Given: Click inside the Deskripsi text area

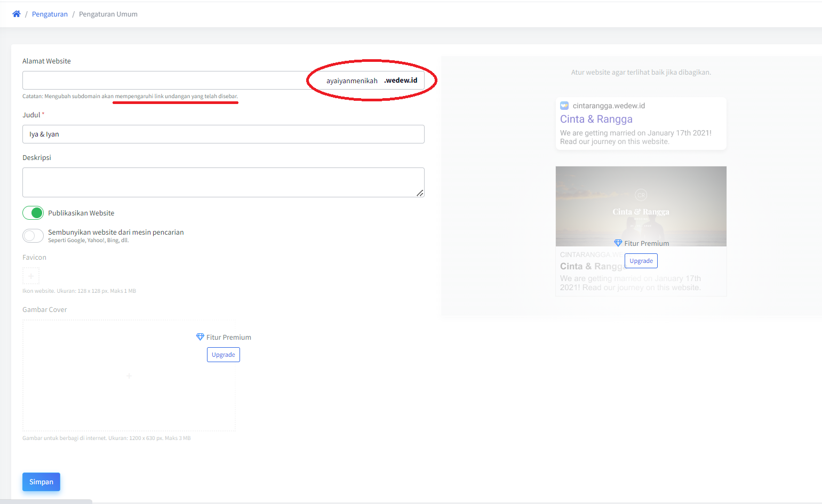Looking at the screenshot, I should pyautogui.click(x=224, y=182).
